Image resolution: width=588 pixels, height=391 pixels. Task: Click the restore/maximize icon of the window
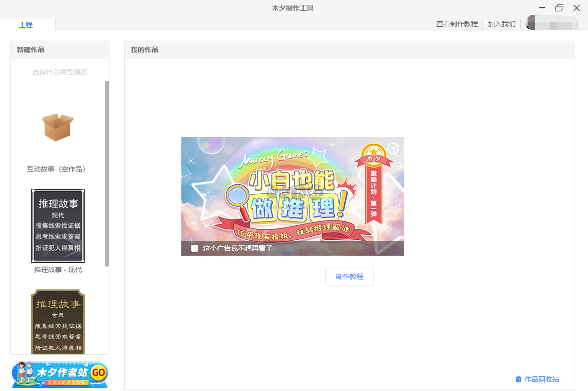(x=559, y=8)
